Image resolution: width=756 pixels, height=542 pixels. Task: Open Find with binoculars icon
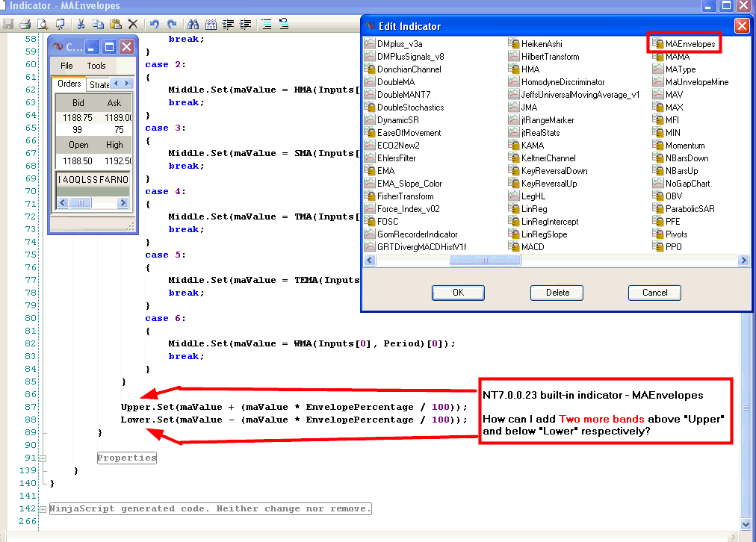193,24
